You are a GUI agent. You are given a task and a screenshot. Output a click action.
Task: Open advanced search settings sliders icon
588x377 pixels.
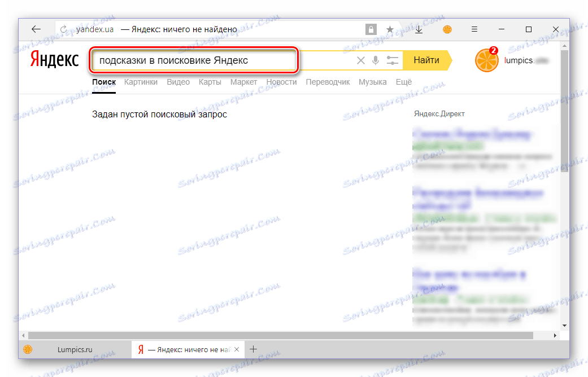pos(392,60)
